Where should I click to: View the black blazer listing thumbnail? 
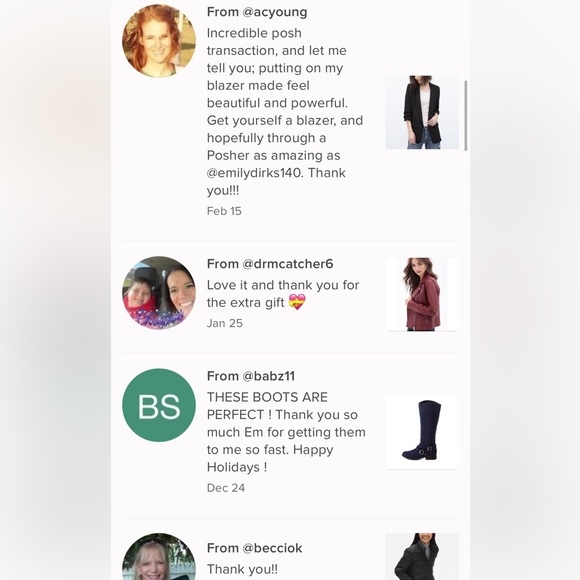coord(422,112)
